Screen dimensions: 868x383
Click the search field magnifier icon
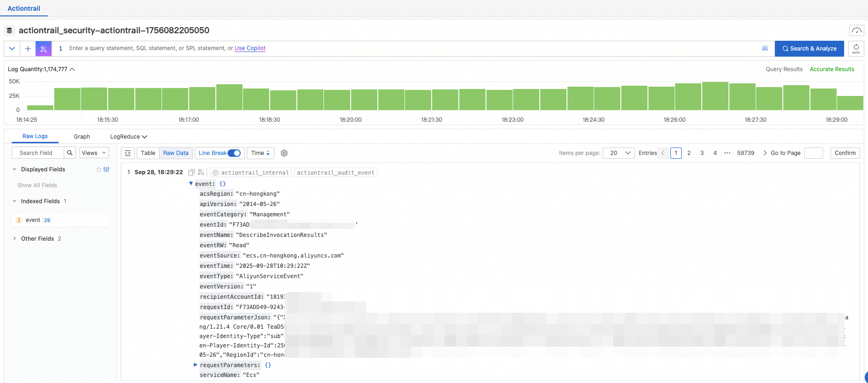click(x=70, y=153)
